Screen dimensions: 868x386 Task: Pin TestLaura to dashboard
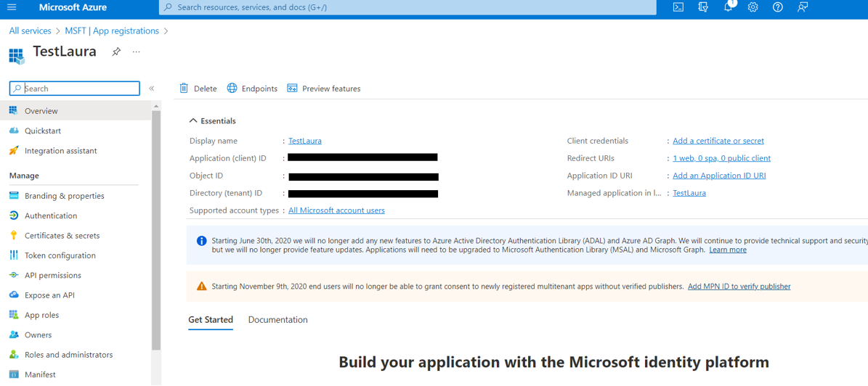[115, 52]
